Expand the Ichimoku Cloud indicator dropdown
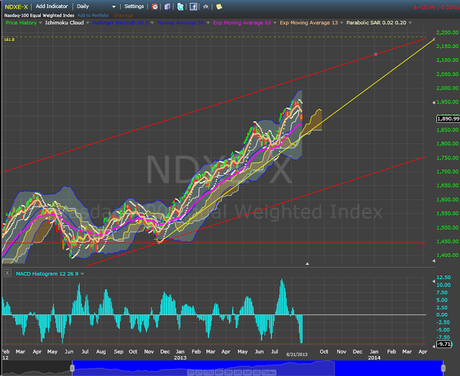This screenshot has height=376, width=460. [88, 23]
